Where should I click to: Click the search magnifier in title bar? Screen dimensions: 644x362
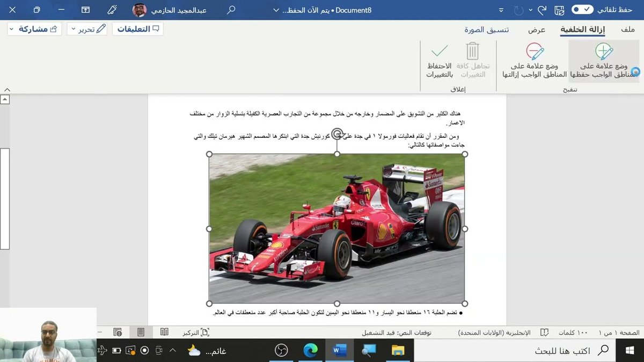(x=231, y=10)
